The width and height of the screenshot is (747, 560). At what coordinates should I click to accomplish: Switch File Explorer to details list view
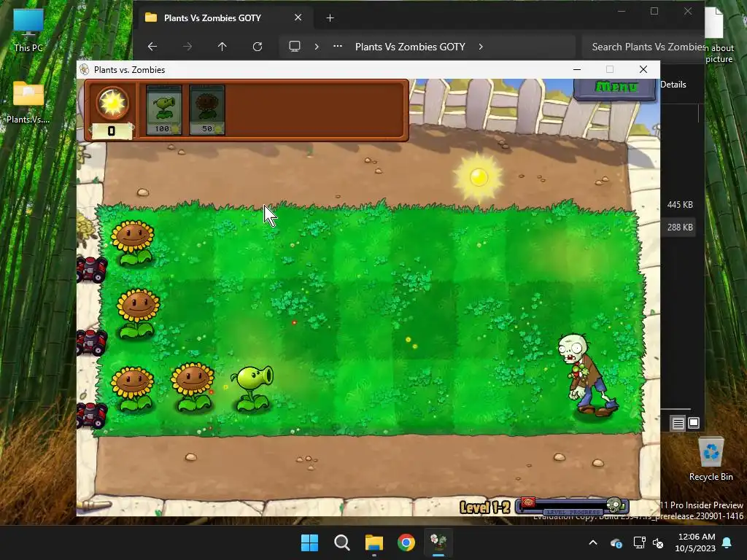678,423
